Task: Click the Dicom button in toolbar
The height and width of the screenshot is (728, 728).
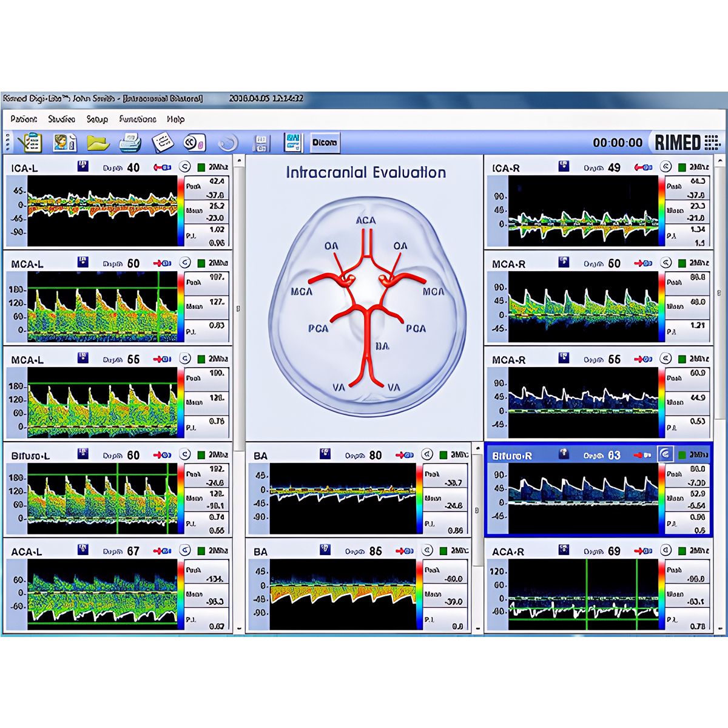Action: click(x=325, y=143)
